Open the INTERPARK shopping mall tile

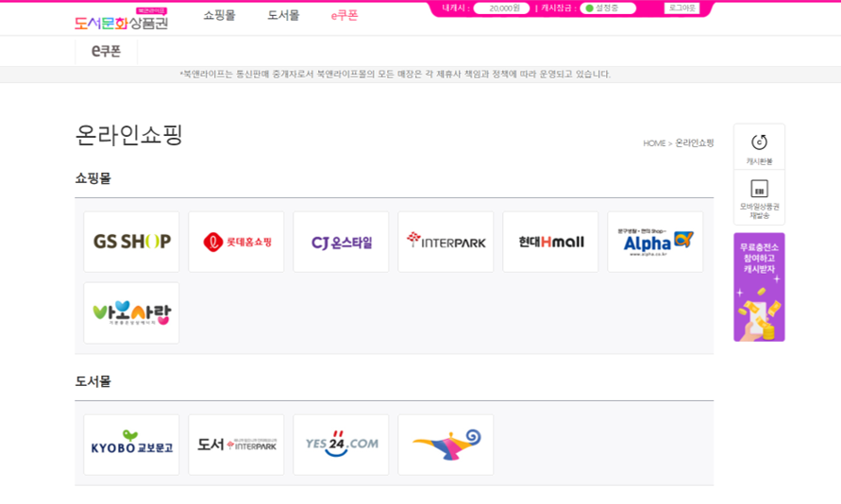coord(446,242)
